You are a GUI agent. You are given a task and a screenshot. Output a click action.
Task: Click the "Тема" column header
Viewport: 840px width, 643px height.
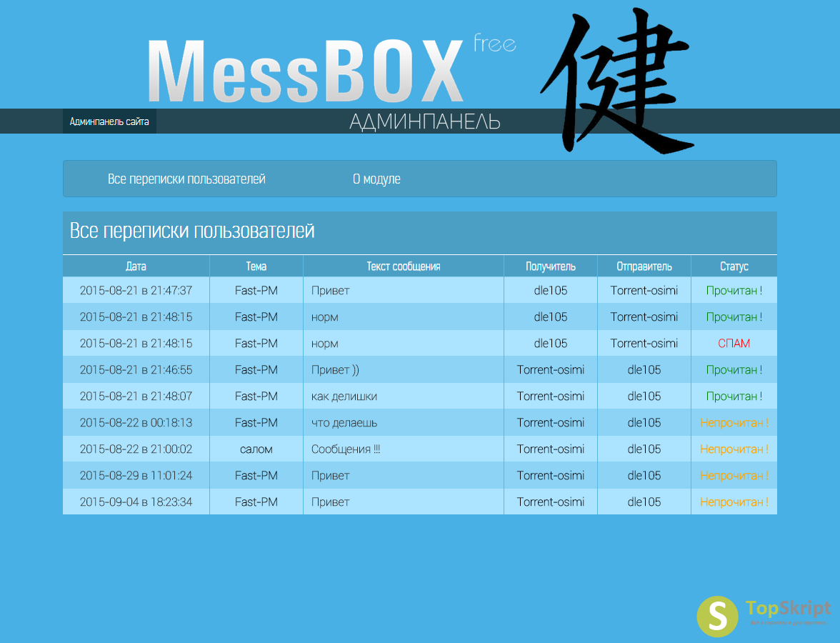coord(256,266)
